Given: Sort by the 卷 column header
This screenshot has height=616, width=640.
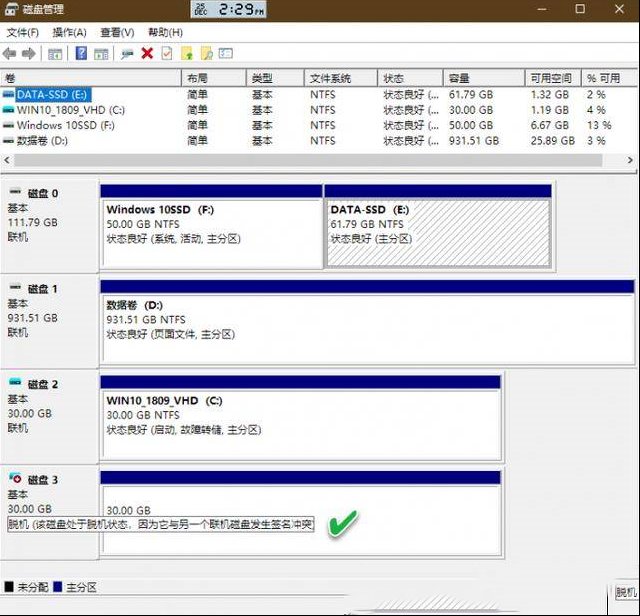Looking at the screenshot, I should pyautogui.click(x=91, y=78).
